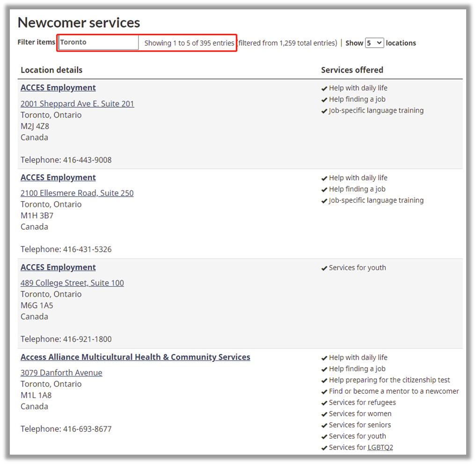Click the Services offered column header
Screen dimensions: 476x464
click(352, 70)
